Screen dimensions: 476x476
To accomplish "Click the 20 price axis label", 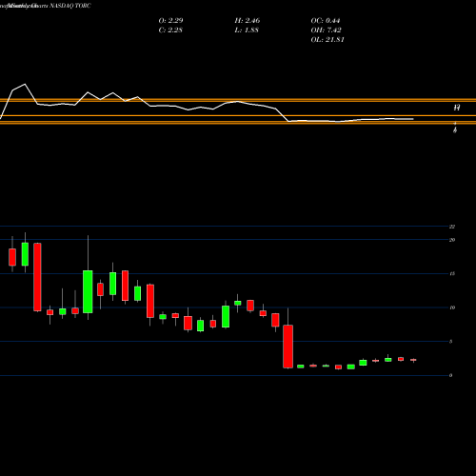I will point(452,240).
